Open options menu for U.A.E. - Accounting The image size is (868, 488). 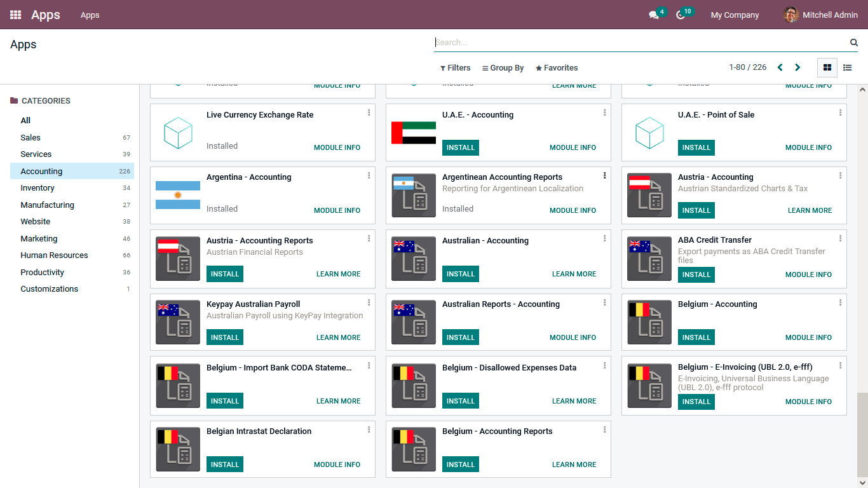click(x=604, y=112)
